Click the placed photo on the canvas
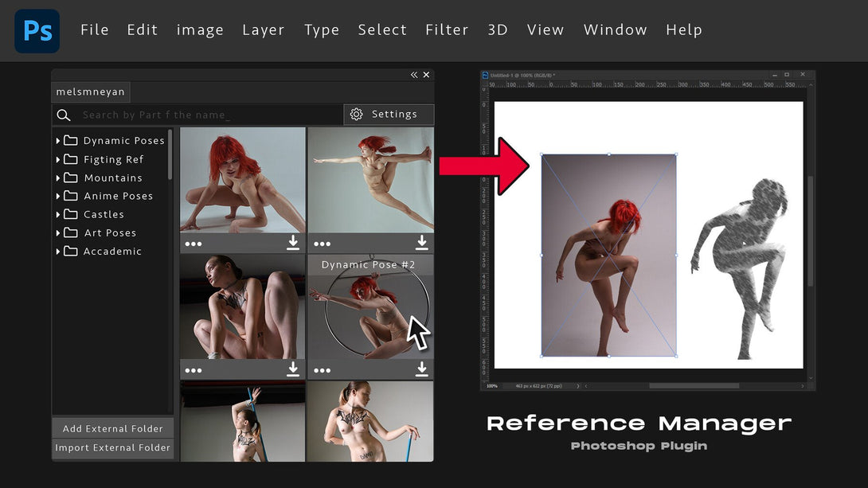Image resolution: width=868 pixels, height=488 pixels. (609, 256)
